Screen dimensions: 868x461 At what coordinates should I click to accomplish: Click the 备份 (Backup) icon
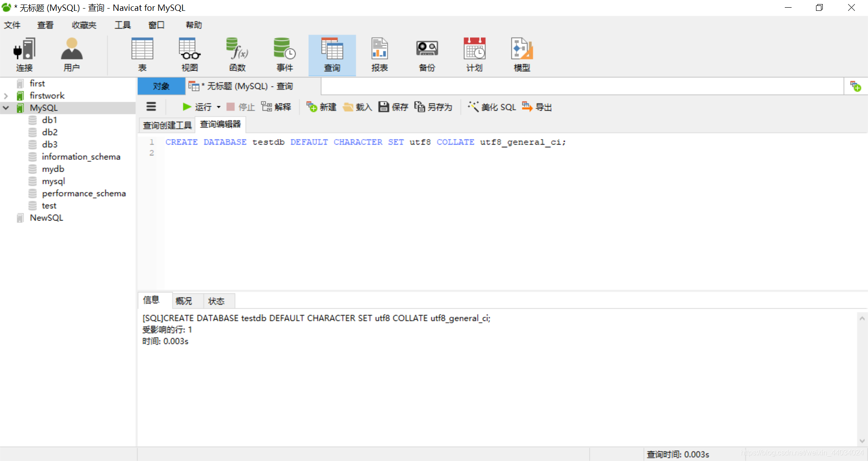pos(427,55)
